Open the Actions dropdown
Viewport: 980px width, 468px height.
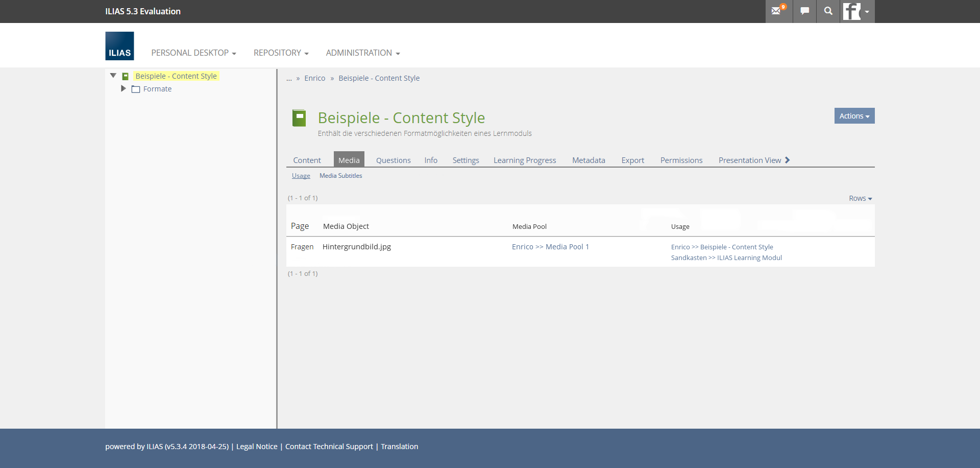pyautogui.click(x=854, y=116)
